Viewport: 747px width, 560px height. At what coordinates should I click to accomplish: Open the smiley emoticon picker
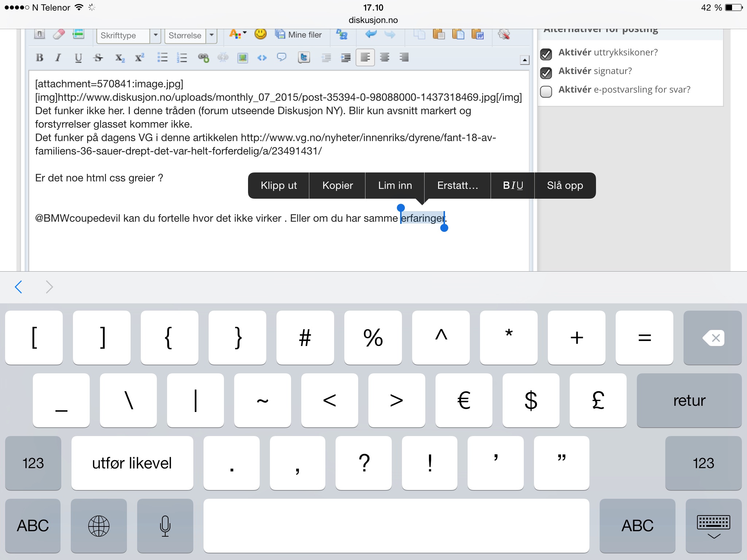pos(260,35)
